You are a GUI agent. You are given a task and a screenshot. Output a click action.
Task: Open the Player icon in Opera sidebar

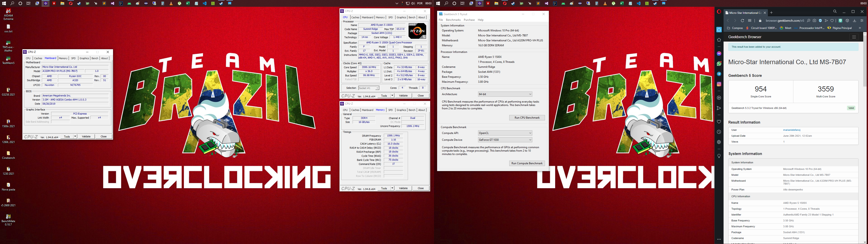pos(719,98)
